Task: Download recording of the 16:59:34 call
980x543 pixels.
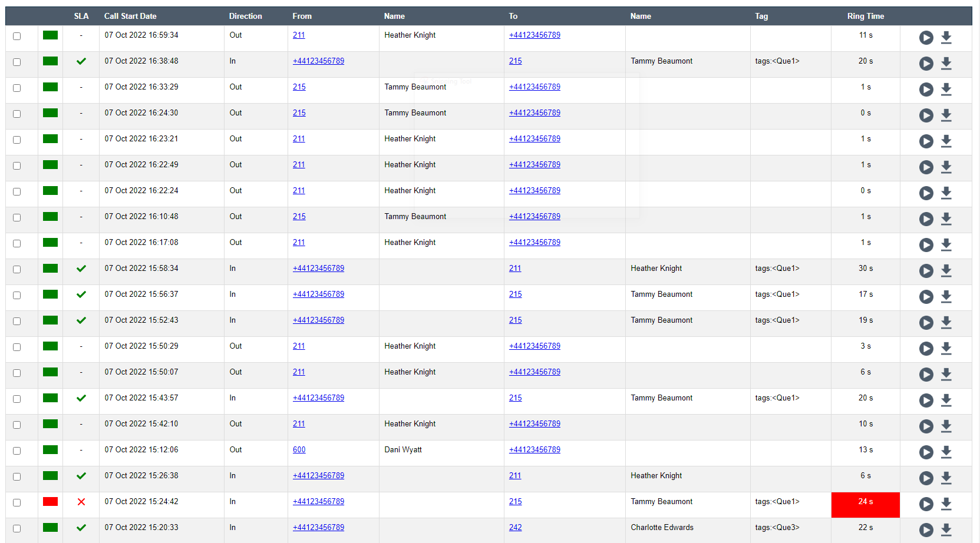Action: (x=946, y=38)
